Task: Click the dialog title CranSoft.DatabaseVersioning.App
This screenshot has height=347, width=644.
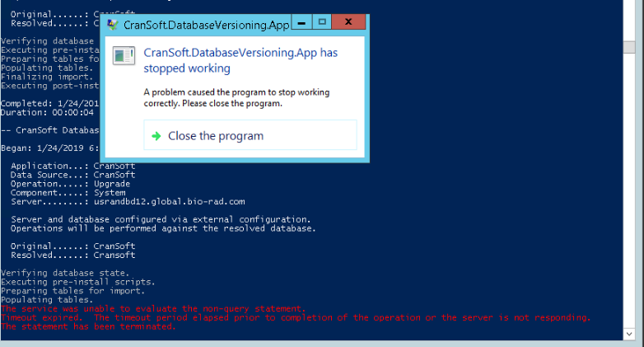Action: 206,25
